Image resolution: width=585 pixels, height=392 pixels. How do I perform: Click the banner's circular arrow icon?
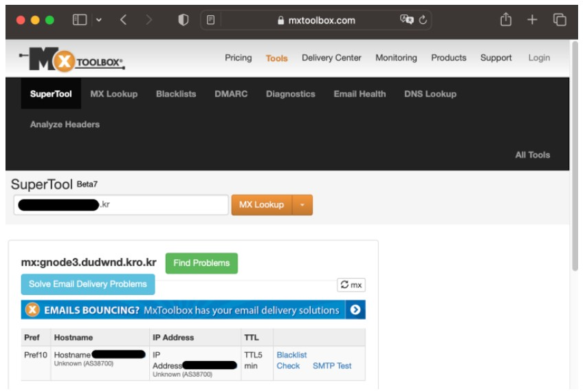(355, 310)
